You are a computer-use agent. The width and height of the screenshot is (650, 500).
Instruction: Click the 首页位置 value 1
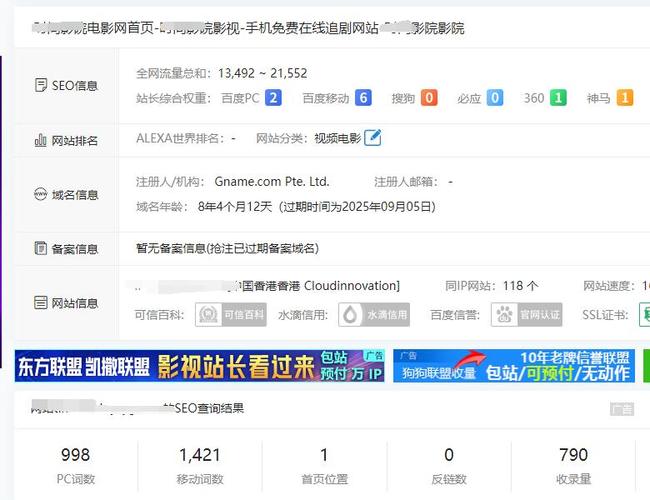click(x=324, y=455)
